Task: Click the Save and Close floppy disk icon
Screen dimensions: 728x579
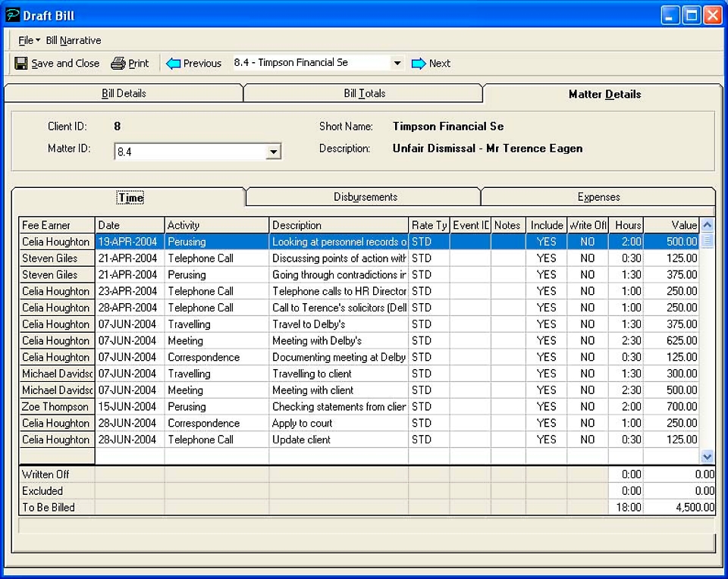Action: [21, 63]
